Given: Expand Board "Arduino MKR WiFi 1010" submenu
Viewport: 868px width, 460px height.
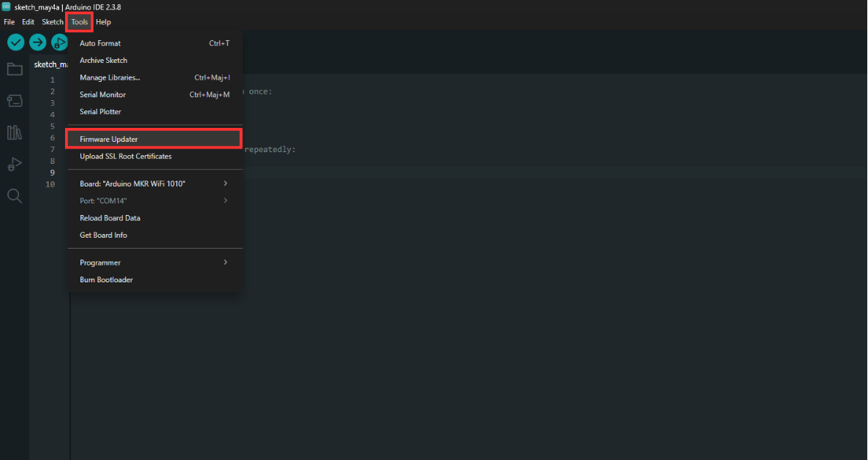Looking at the screenshot, I should point(155,184).
